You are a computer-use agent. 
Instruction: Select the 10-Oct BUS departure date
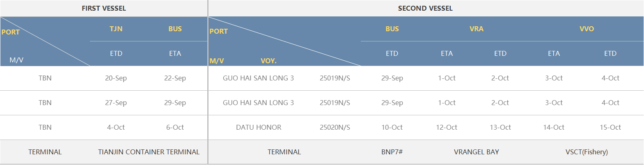coord(392,127)
